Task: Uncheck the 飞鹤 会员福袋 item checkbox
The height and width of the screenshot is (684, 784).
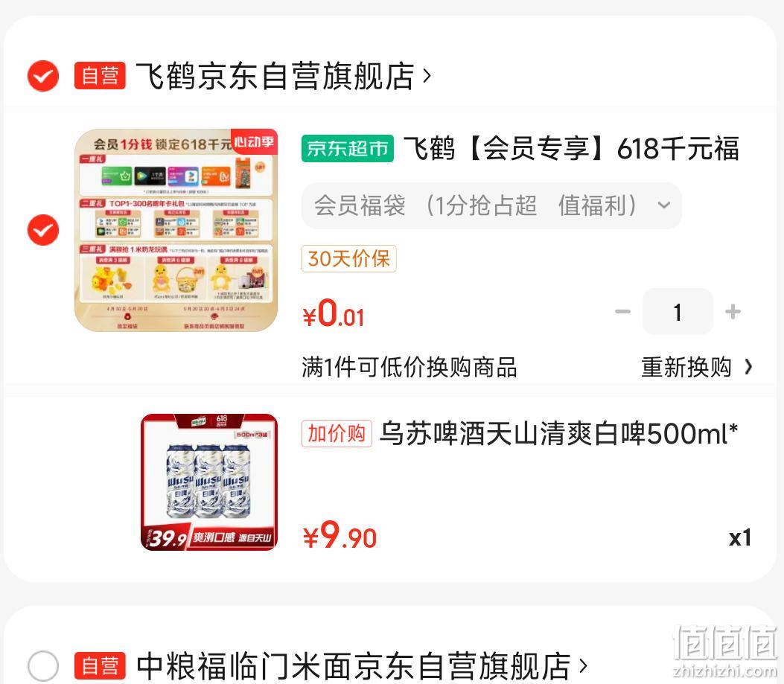Action: coord(43,230)
